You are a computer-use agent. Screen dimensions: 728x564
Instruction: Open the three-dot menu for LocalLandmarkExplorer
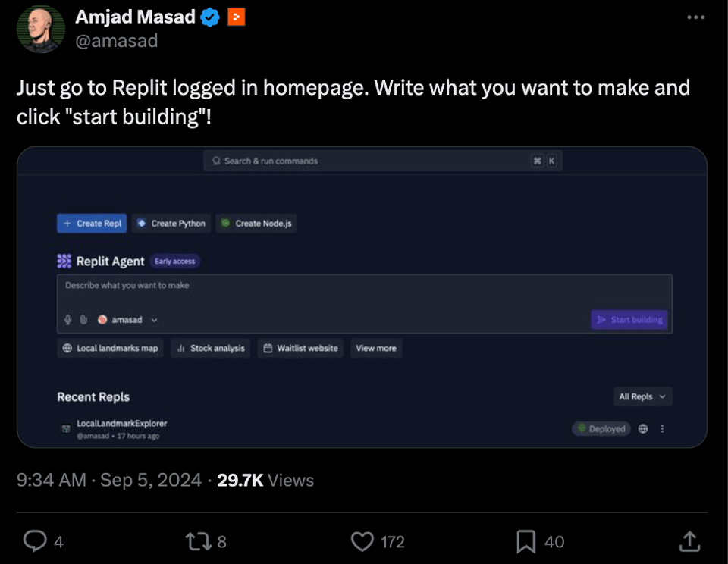tap(662, 429)
